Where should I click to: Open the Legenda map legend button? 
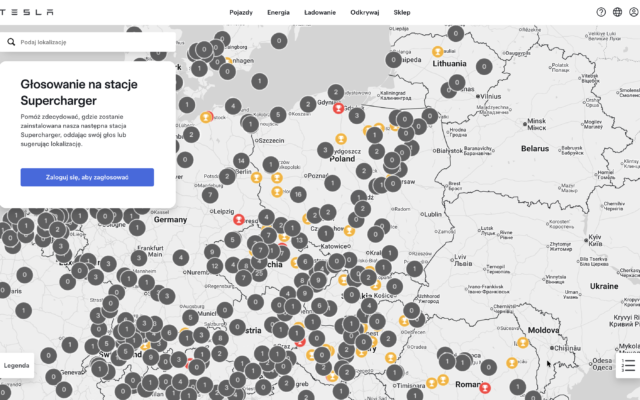[16, 365]
